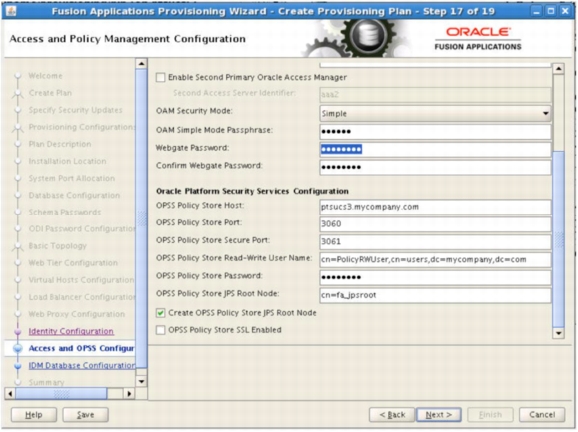Click ODI Password Configuration step
Image resolution: width=578 pixels, height=432 pixels.
coord(82,229)
